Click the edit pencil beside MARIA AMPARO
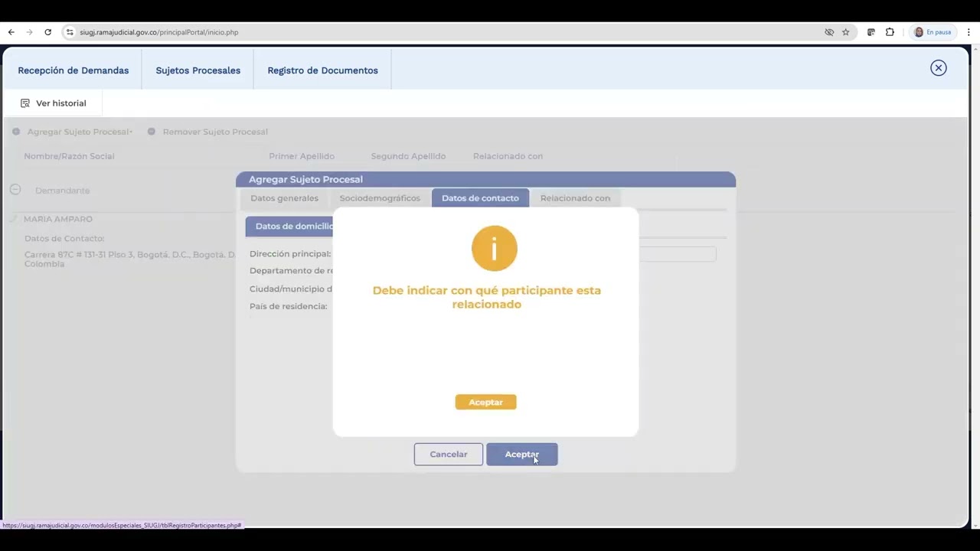The height and width of the screenshot is (551, 980). click(x=14, y=219)
